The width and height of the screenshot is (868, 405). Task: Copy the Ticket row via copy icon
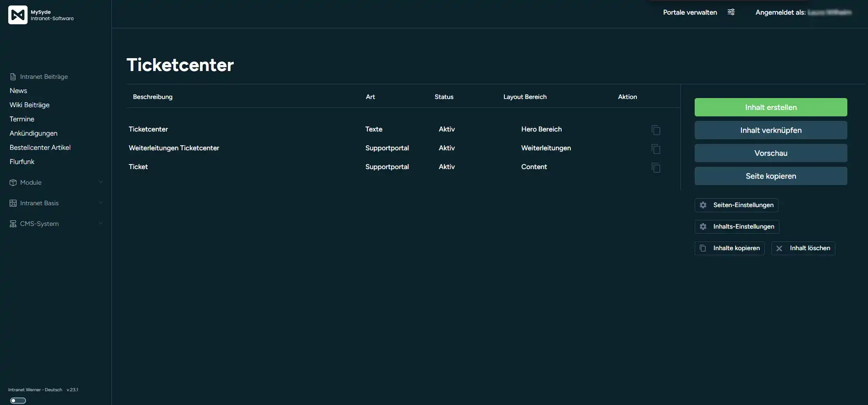656,168
